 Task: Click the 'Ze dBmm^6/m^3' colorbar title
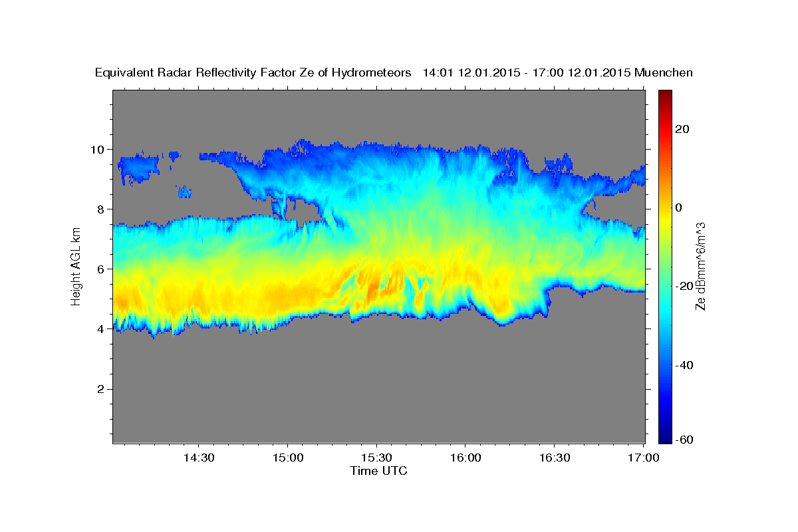tap(700, 267)
